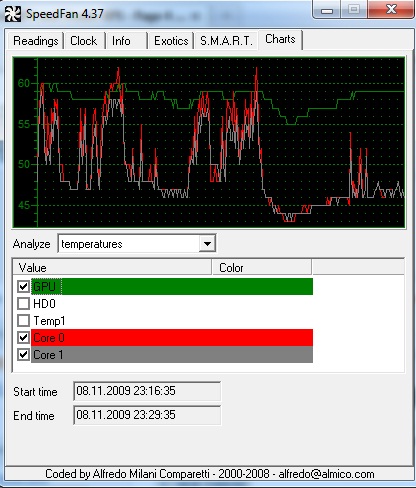Click inside the temperature chart
This screenshot has height=488, width=416.
tap(209, 142)
